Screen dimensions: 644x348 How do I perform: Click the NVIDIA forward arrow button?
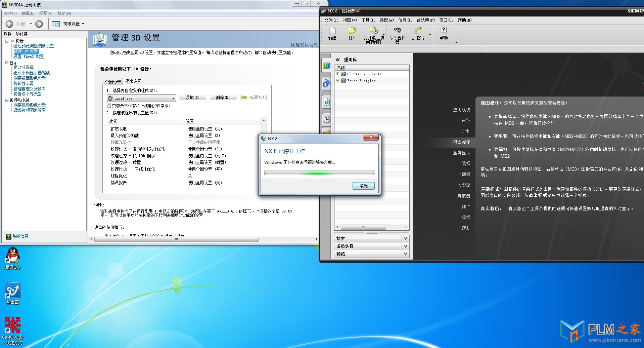[39, 24]
